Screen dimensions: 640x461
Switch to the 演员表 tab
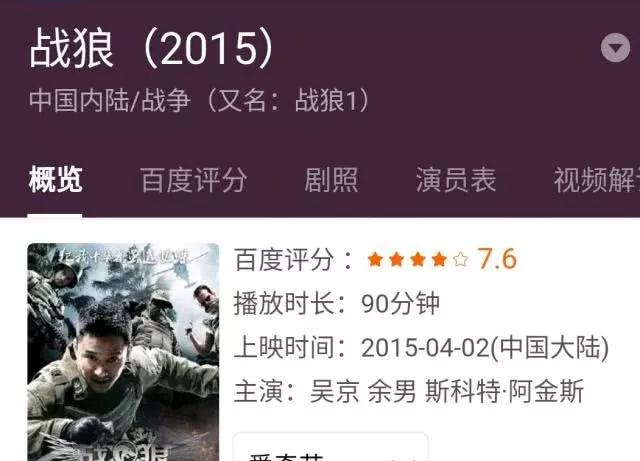[456, 180]
